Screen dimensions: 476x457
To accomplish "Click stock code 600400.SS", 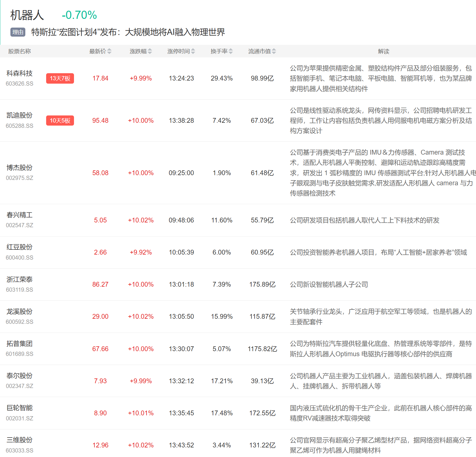I will 19,258.
